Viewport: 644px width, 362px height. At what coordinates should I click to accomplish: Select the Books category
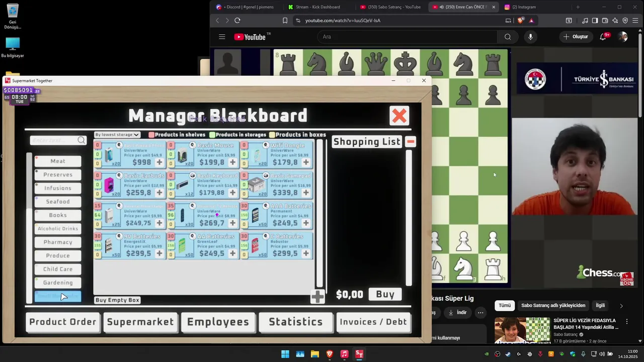(58, 215)
